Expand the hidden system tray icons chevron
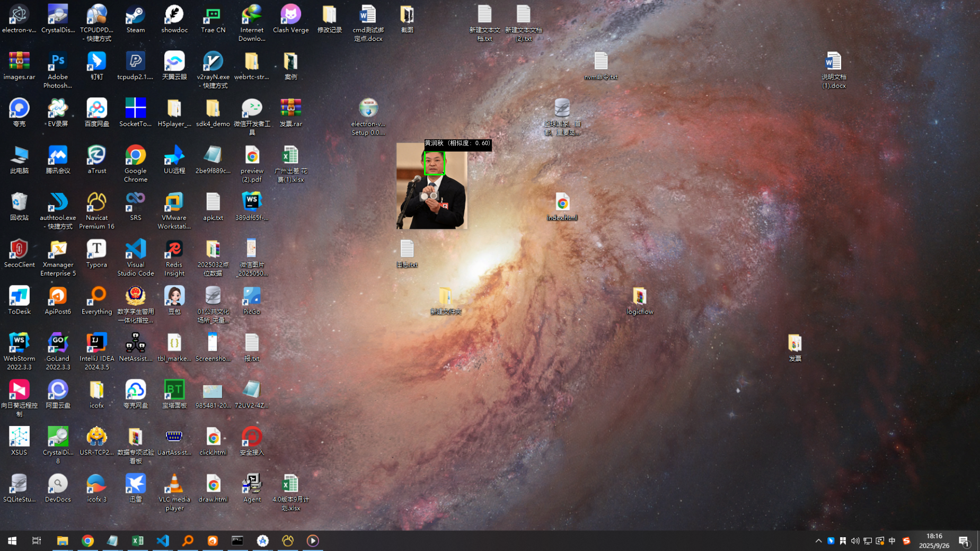Screen dimensions: 980x551 click(818, 540)
